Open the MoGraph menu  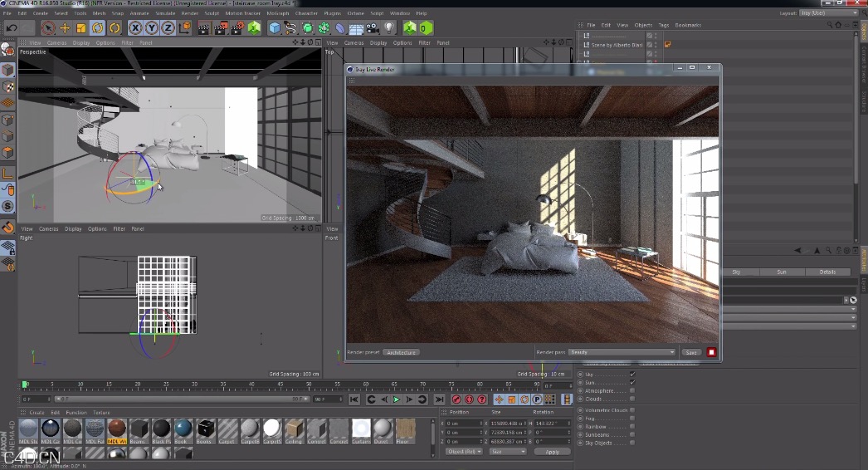(x=278, y=13)
